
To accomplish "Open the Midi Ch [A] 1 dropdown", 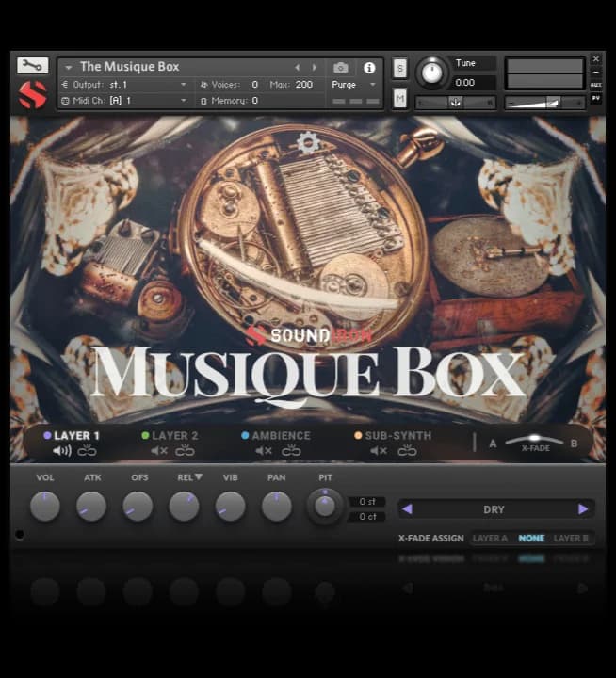I will click(x=124, y=101).
